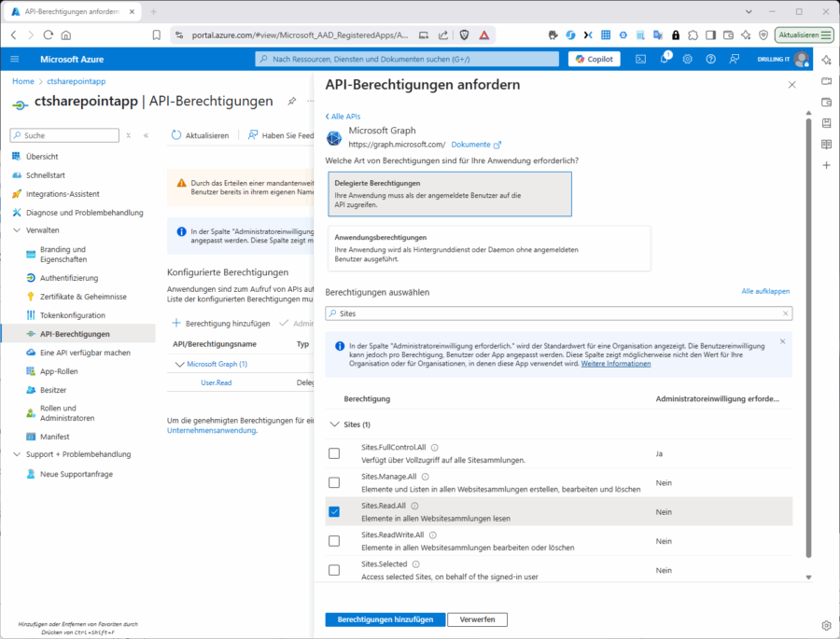Click the Verwerfen button
This screenshot has height=639, width=840.
tap(477, 619)
